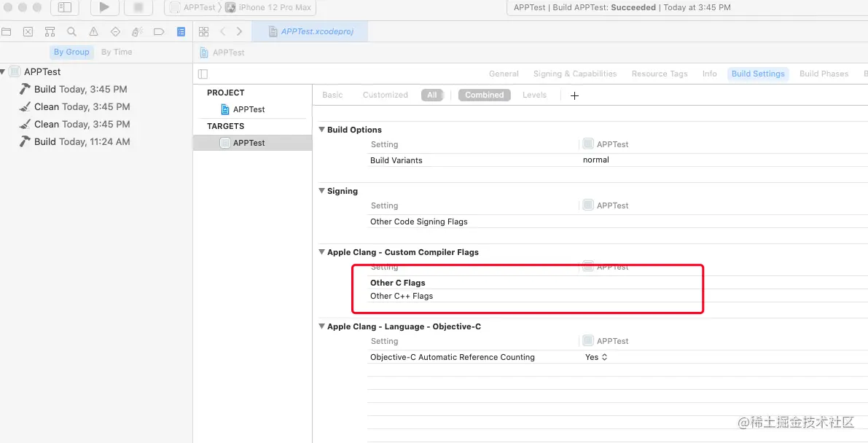Switch reports to By Time
The image size is (868, 443).
click(x=117, y=52)
